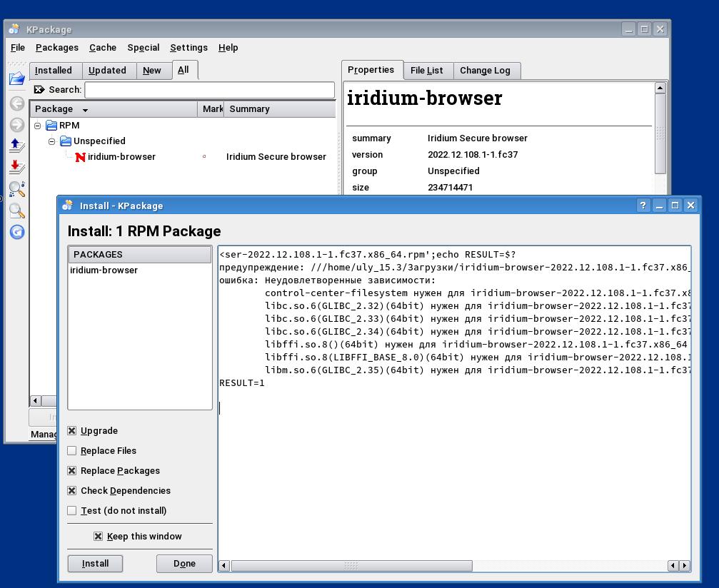Click the open package folder toolbar icon
The width and height of the screenshot is (719, 588).
click(x=17, y=78)
